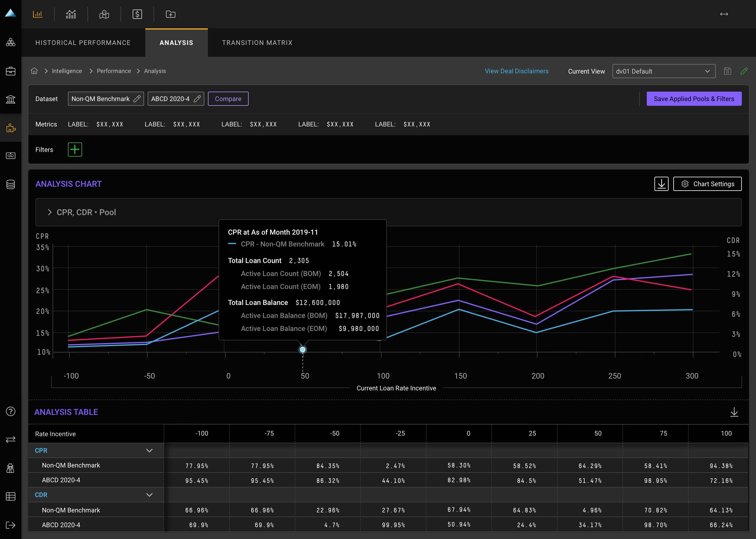The width and height of the screenshot is (756, 539).
Task: Open the table grid sidebar icon
Action: (11, 496)
